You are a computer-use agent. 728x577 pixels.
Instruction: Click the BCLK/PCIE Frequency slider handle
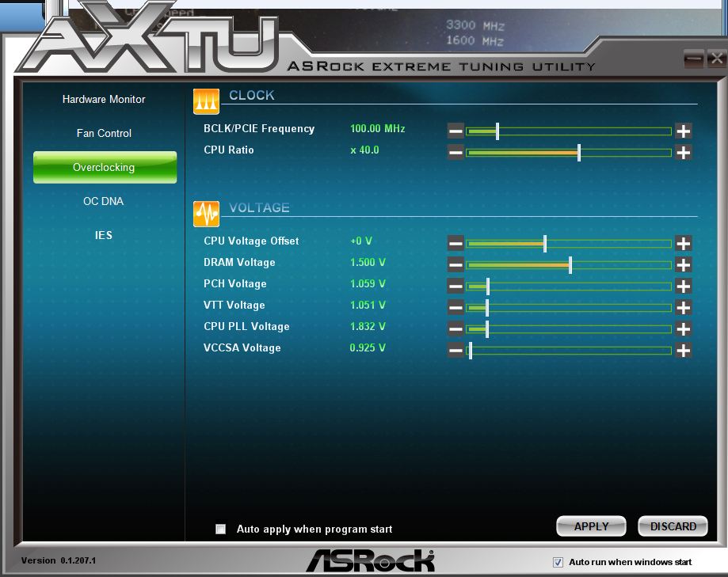[x=497, y=131]
